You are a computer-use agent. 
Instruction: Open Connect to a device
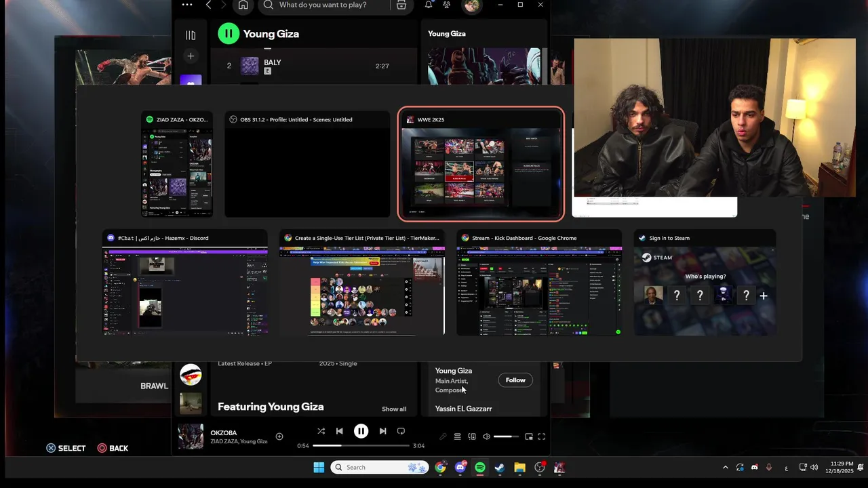(x=472, y=436)
